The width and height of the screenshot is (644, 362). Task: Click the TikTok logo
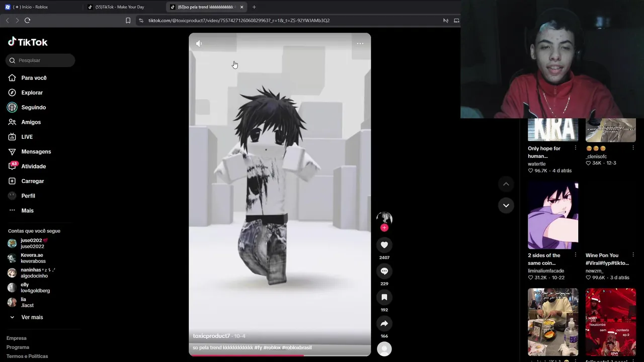point(28,42)
